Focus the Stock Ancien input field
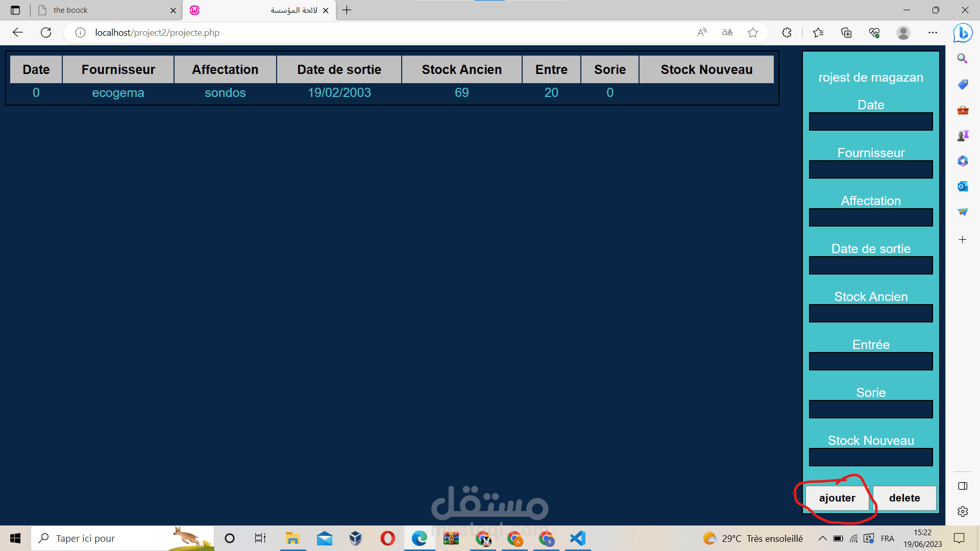980x551 pixels. (x=871, y=313)
